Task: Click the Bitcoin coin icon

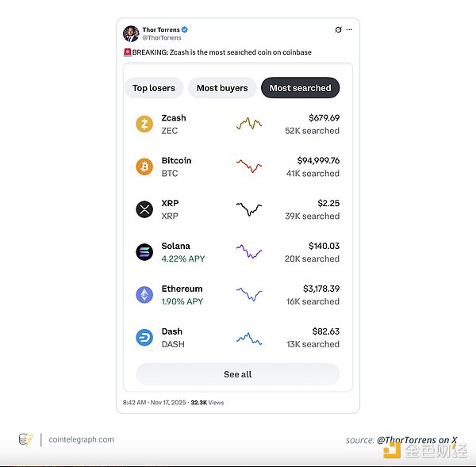Action: pos(144,167)
